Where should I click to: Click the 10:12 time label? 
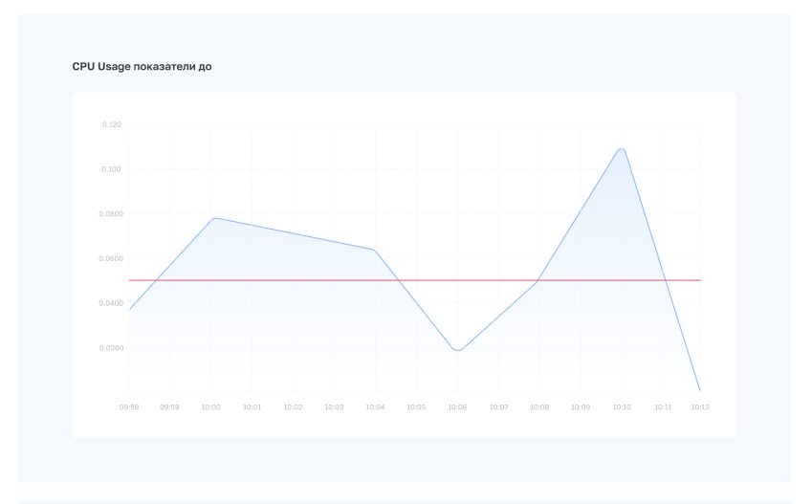point(700,407)
